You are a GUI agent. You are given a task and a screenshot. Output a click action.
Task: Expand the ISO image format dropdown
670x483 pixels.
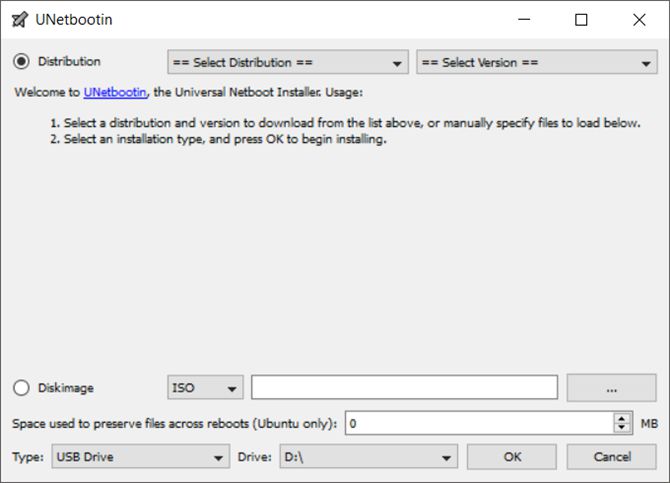pyautogui.click(x=205, y=388)
